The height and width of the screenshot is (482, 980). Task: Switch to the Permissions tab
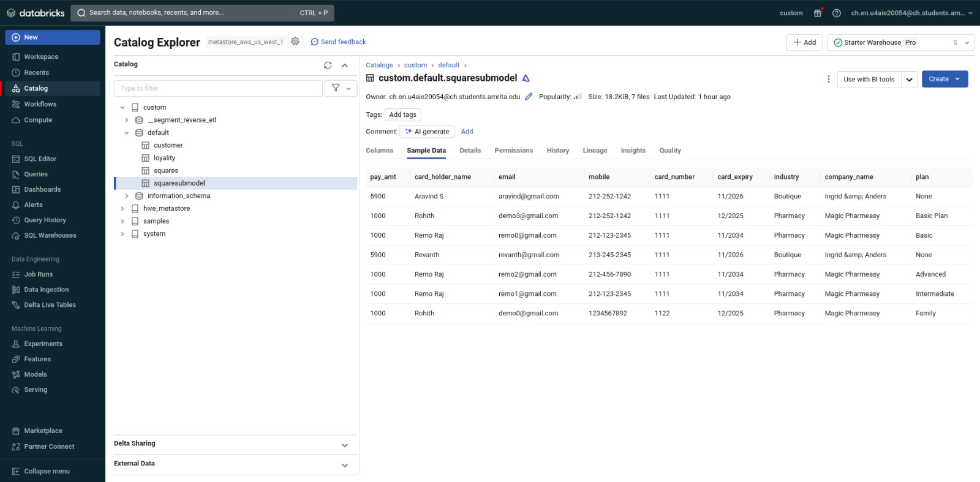pos(514,151)
